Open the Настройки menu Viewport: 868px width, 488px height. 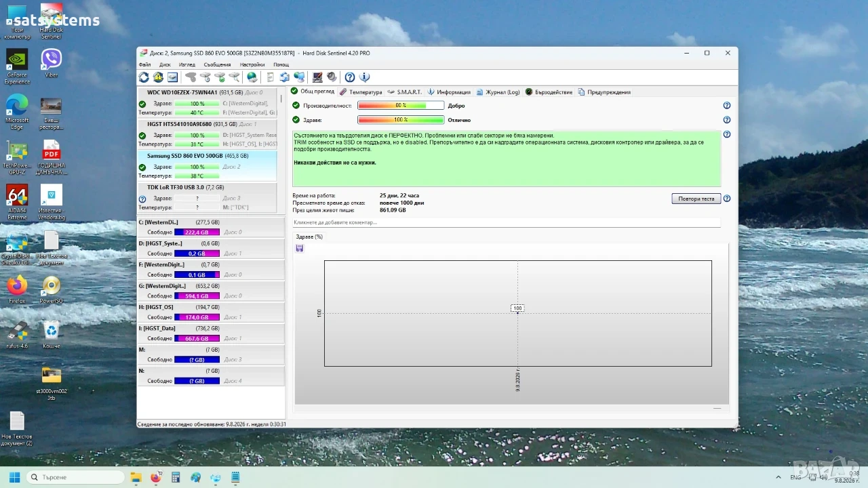point(252,65)
